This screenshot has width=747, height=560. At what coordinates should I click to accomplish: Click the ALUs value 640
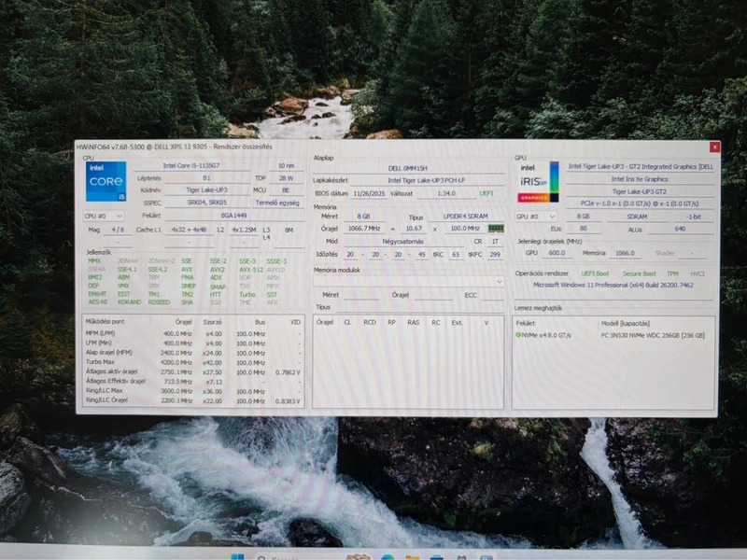pos(680,229)
